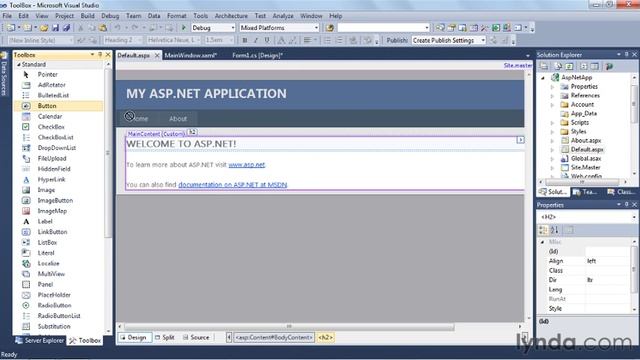Collapse the Misc properties category
This screenshot has height=360, width=640.
tap(542, 242)
